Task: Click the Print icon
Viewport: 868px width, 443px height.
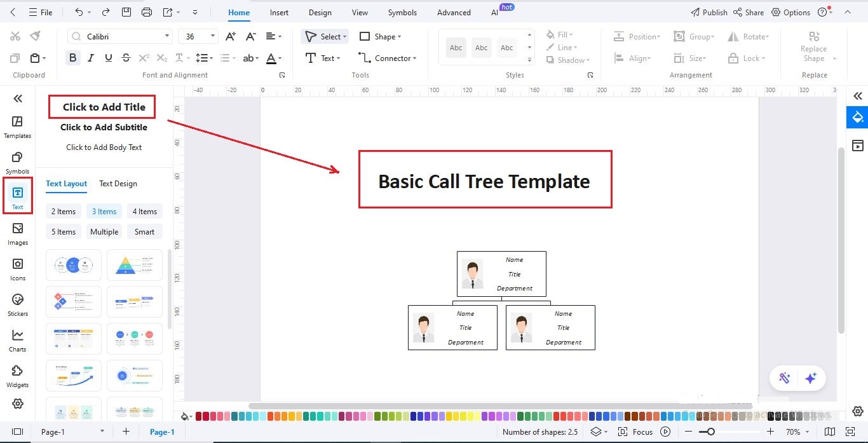Action: pos(147,12)
